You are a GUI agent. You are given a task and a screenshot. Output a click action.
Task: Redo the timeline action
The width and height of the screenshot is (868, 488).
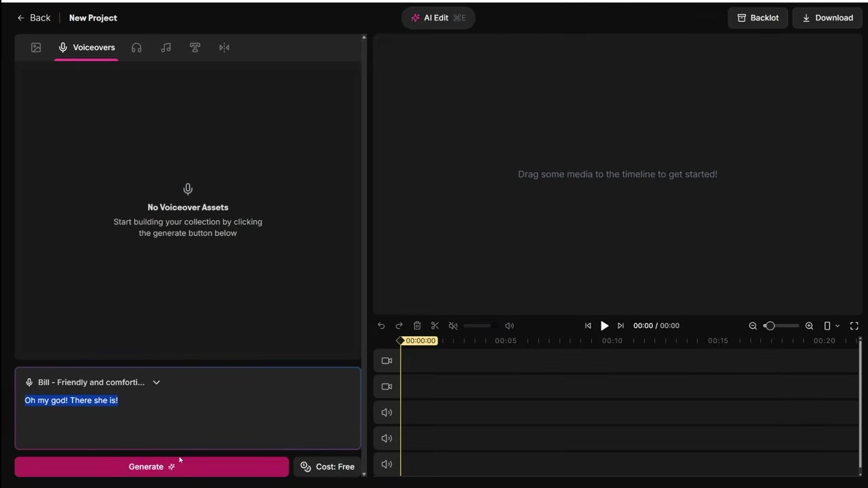coord(399,326)
